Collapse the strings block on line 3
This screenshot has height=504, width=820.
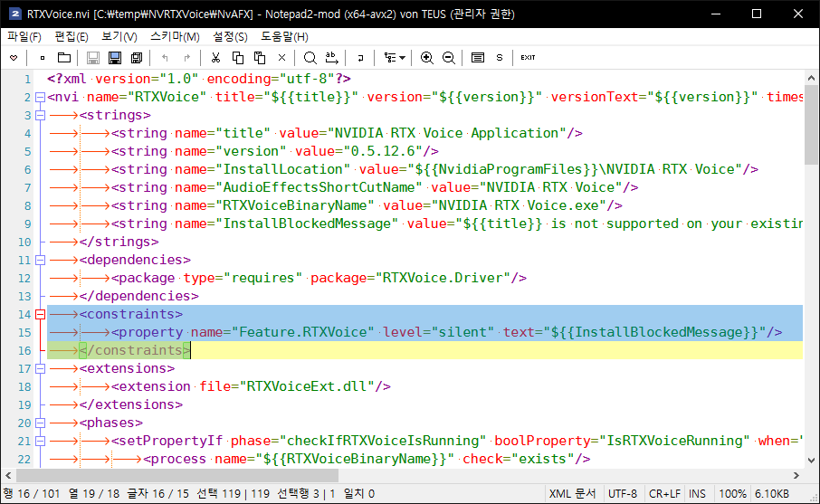[40, 116]
